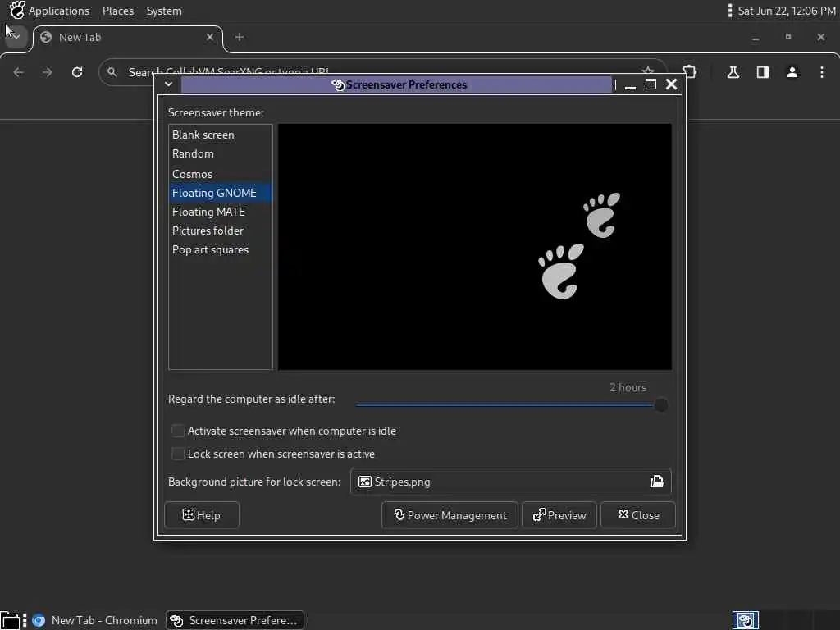Click the MATE logo on the top panel
The image size is (840, 630).
17,10
